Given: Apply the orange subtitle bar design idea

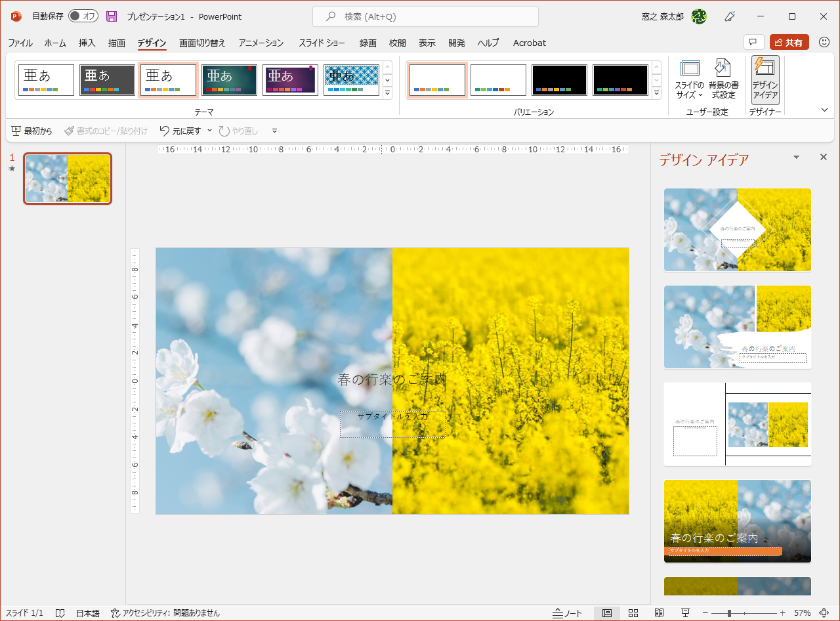Looking at the screenshot, I should 738,521.
